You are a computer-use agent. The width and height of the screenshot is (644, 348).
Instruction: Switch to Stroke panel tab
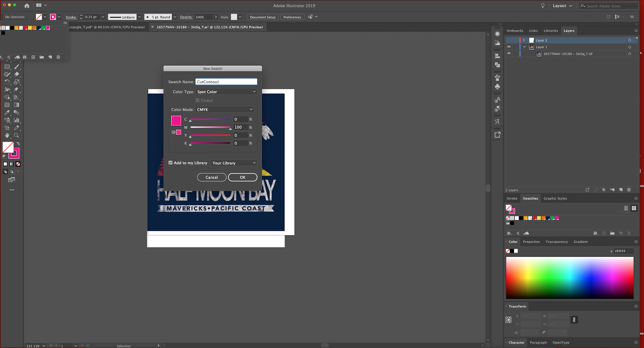(x=512, y=198)
